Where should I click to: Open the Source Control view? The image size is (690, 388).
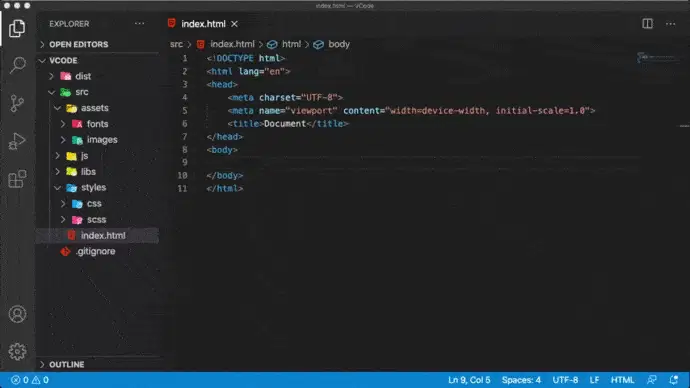click(x=17, y=103)
